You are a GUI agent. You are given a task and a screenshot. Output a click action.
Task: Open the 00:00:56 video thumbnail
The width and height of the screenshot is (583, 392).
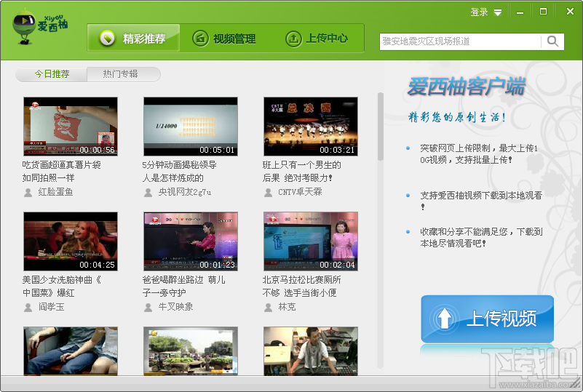(x=71, y=127)
